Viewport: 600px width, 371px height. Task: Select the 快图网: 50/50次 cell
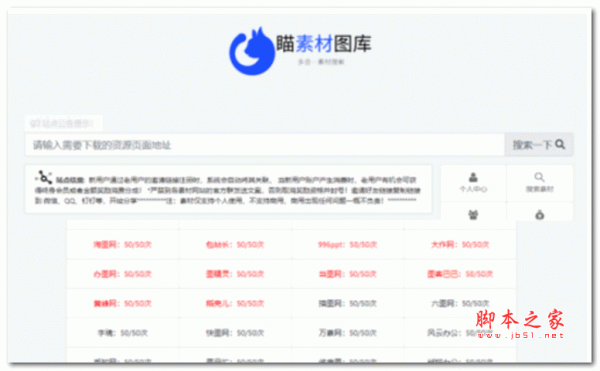pyautogui.click(x=235, y=333)
